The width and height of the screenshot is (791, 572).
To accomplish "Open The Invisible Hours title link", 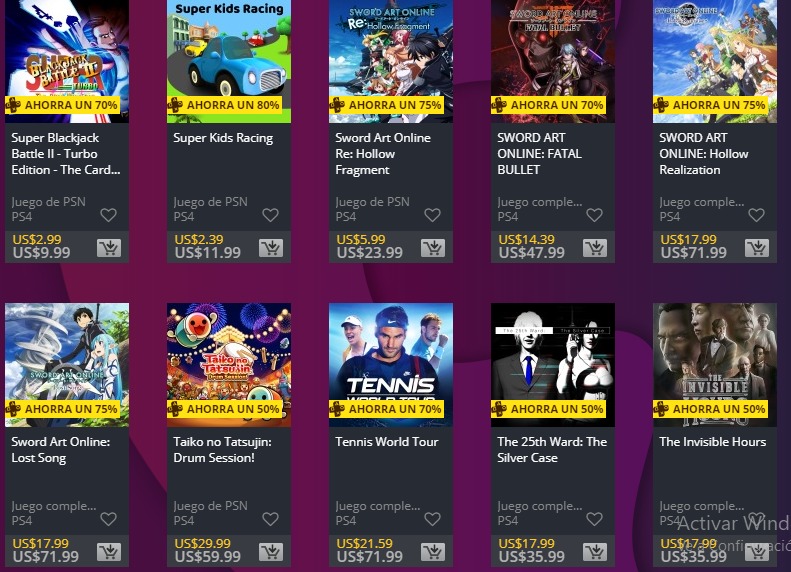I will point(712,442).
